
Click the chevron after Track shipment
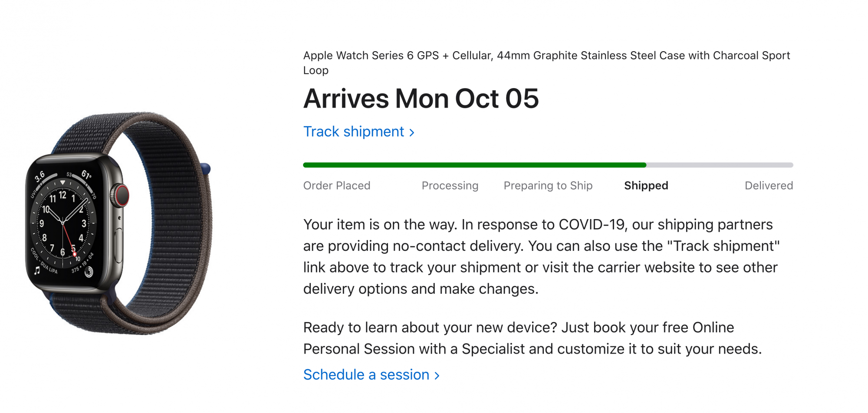tap(411, 132)
